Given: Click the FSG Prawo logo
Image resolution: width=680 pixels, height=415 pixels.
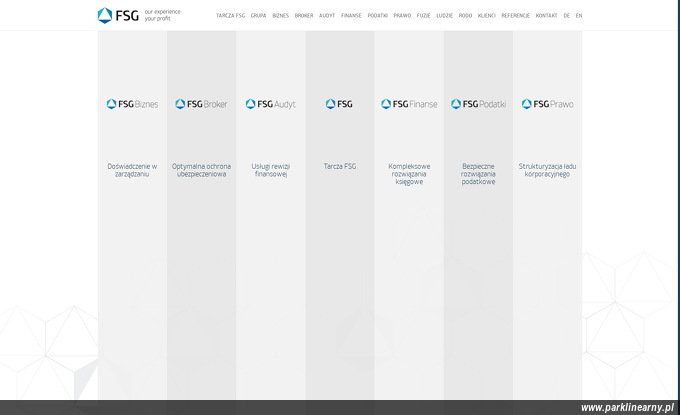Looking at the screenshot, I should (x=547, y=104).
